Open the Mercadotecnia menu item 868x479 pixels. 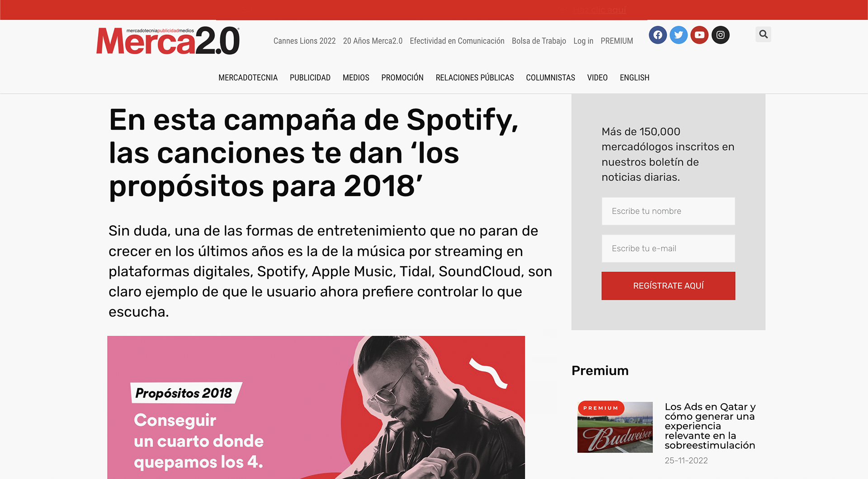(248, 78)
